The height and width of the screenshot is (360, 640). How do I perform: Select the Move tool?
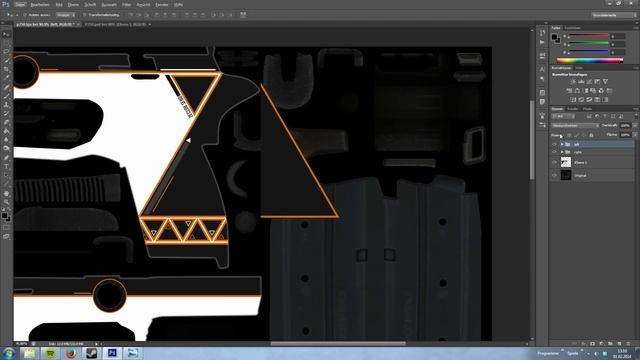coord(6,34)
